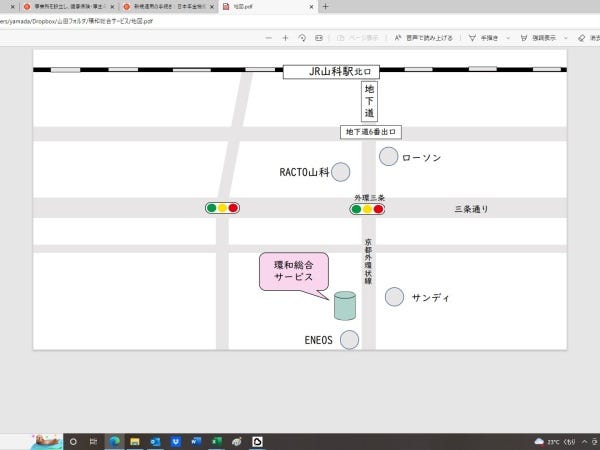The image size is (600, 450).
Task: Open the weather widget in system tray
Action: click(x=555, y=442)
